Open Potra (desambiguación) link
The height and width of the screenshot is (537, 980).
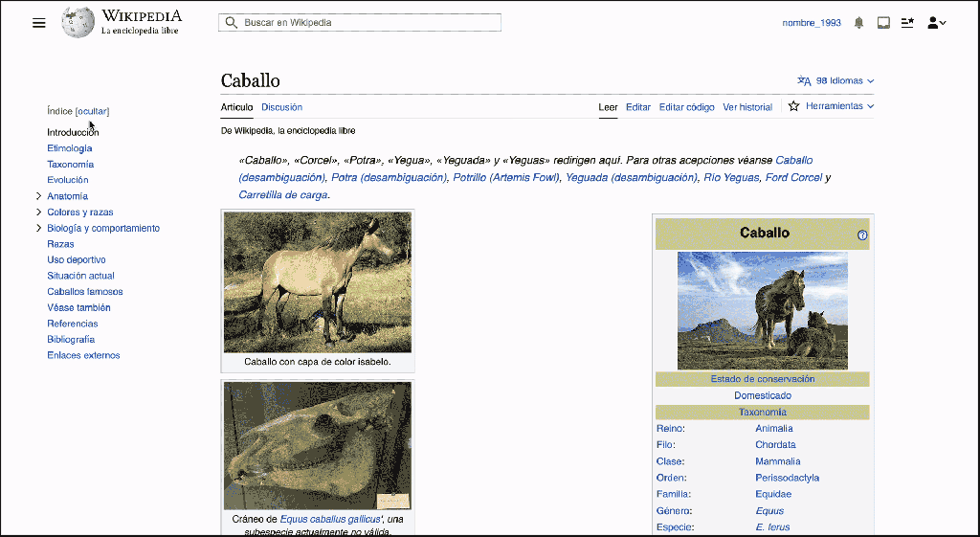click(389, 177)
